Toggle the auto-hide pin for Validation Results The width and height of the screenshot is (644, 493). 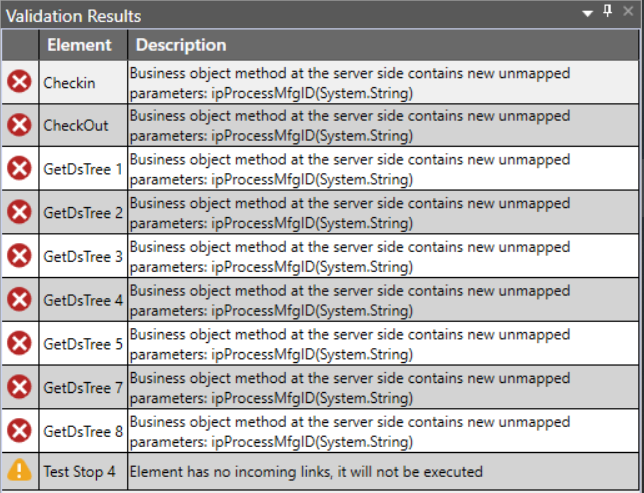point(607,13)
